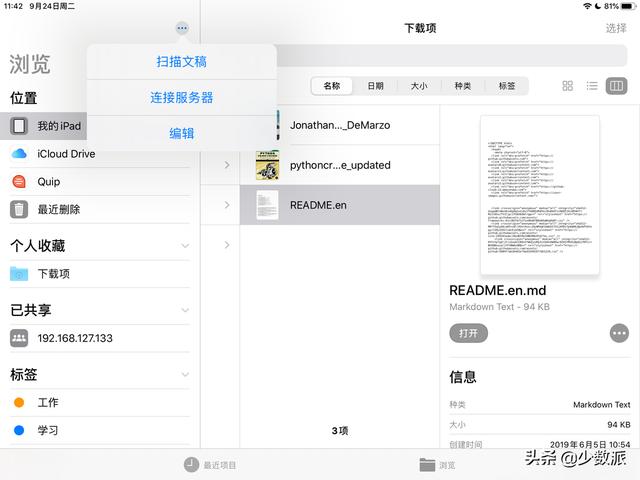Switch to icon grid view

point(567,86)
